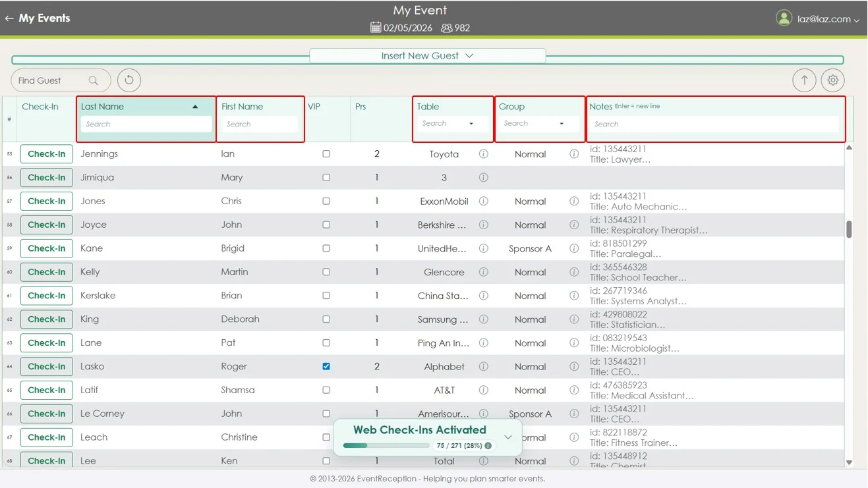Open table info icon for Jennings row
This screenshot has width=868, height=488.
[x=483, y=154]
